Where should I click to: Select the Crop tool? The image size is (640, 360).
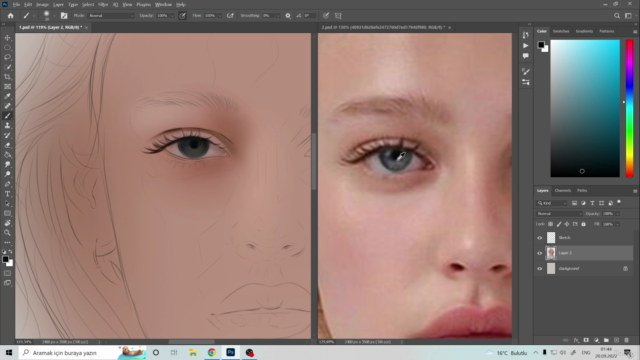(7, 77)
